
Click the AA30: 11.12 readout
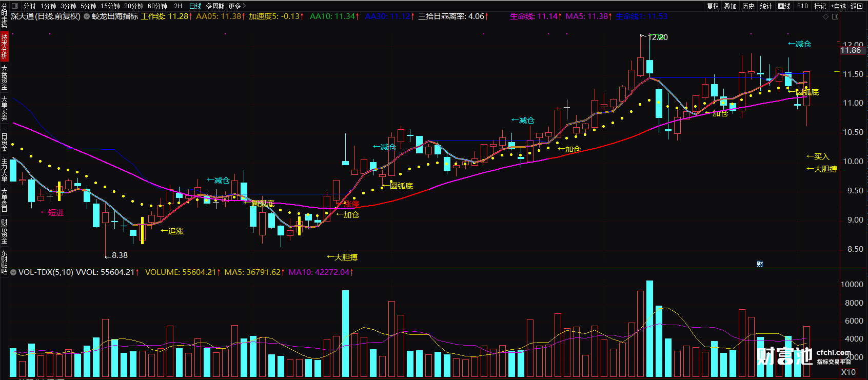click(390, 16)
